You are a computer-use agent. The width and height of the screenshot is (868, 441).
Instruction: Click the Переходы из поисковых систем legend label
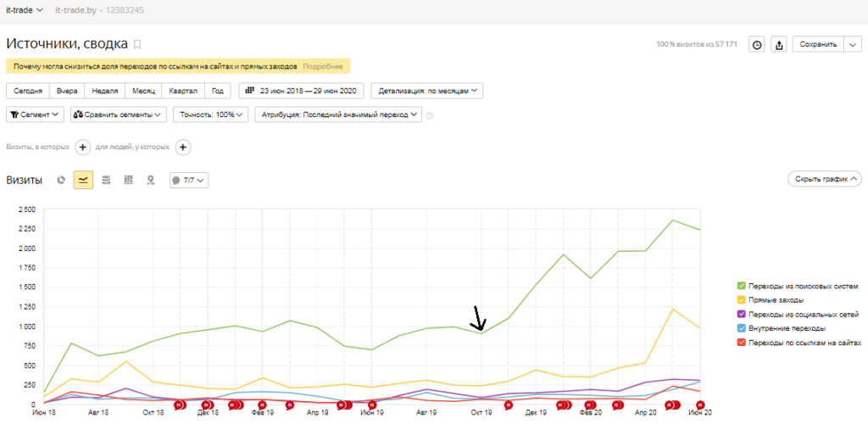click(x=803, y=286)
